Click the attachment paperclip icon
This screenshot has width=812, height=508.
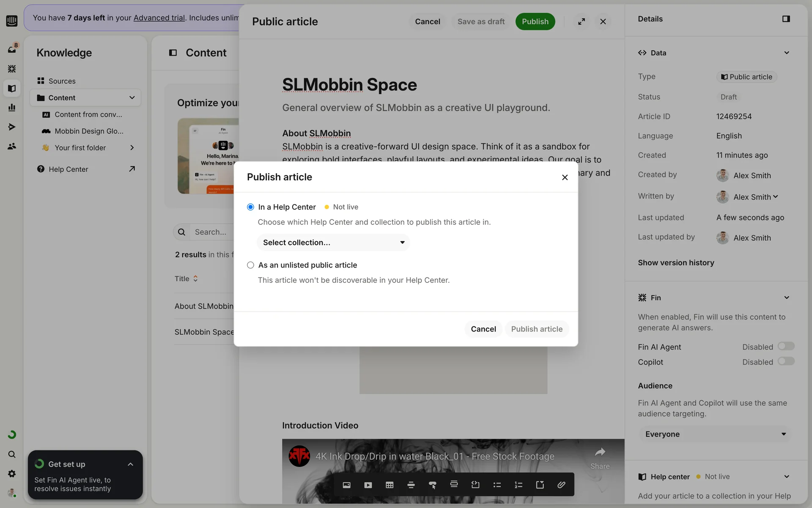[561, 485]
